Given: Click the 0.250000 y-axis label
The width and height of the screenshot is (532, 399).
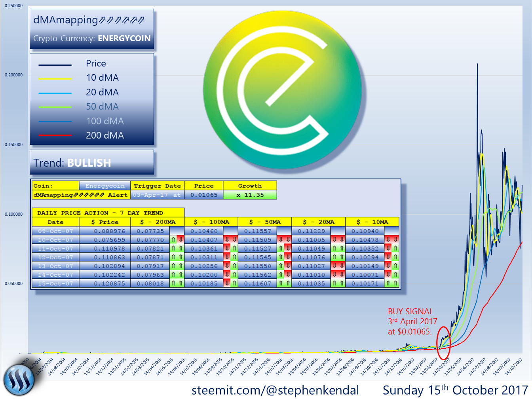Looking at the screenshot, I should (13, 6).
